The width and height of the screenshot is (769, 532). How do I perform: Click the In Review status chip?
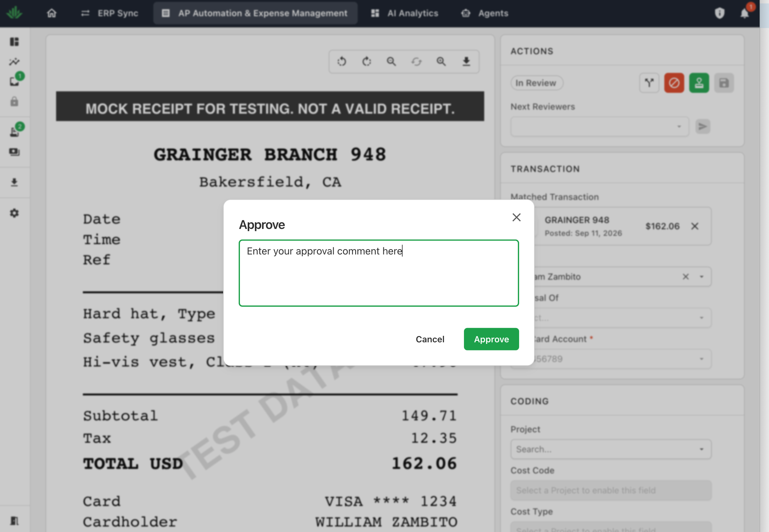click(537, 83)
